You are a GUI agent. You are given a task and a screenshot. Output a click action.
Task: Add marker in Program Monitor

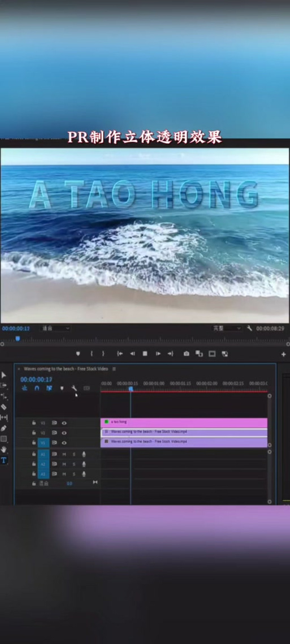(x=77, y=354)
